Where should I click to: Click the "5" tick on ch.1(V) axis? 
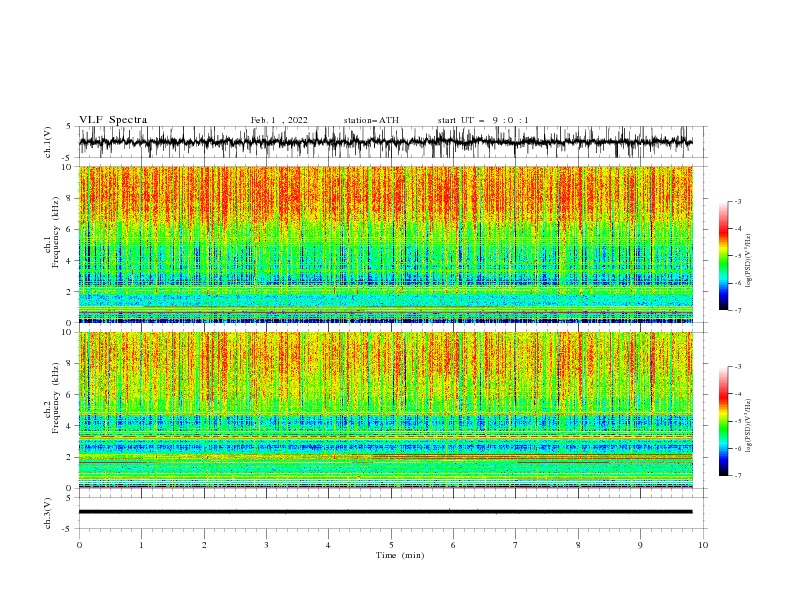point(69,126)
